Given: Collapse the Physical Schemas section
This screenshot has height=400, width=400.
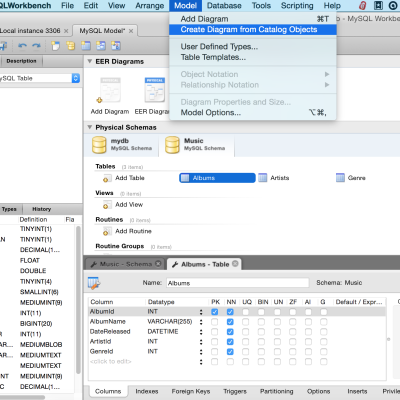Looking at the screenshot, I should [89, 127].
